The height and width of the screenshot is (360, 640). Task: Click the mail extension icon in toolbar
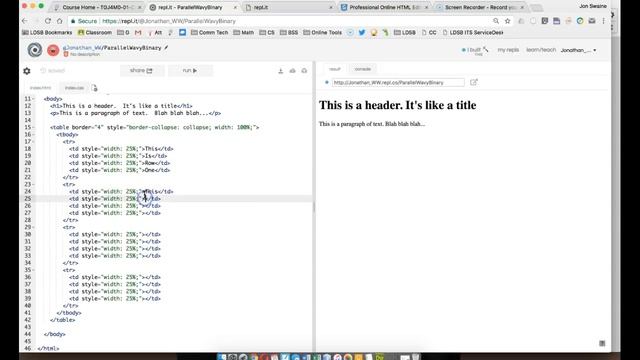click(592, 21)
